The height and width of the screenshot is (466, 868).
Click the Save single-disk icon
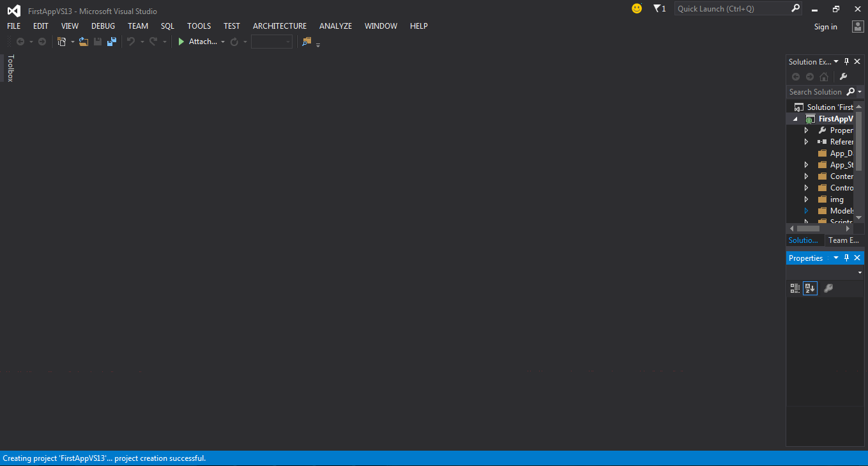[98, 42]
